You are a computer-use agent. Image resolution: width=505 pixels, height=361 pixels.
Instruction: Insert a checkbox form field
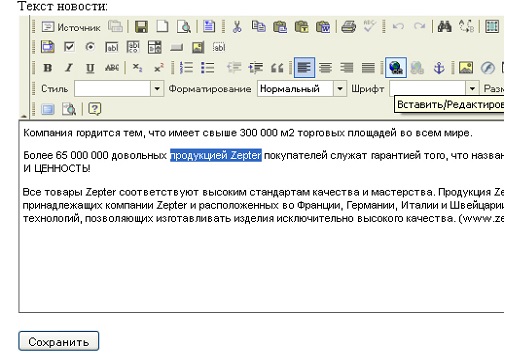pos(69,47)
